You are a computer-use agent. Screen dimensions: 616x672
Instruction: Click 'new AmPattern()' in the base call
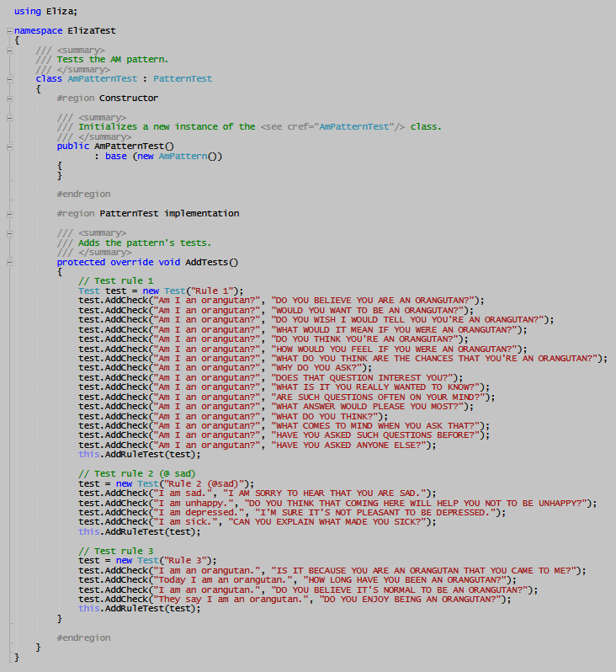[178, 156]
